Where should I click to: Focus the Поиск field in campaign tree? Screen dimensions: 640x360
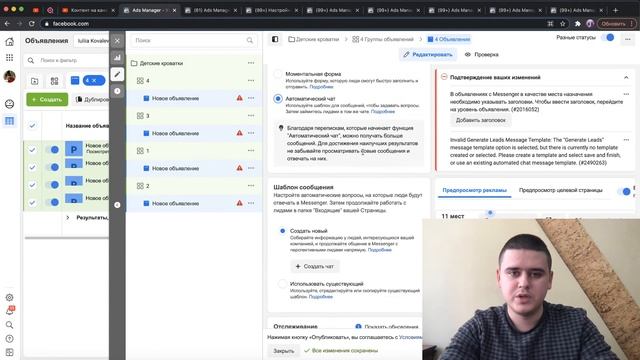(194, 40)
